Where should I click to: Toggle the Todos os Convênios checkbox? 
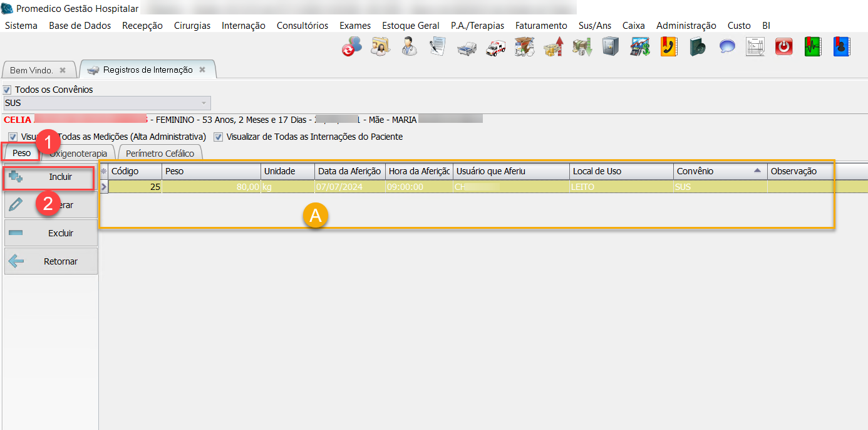(8, 90)
